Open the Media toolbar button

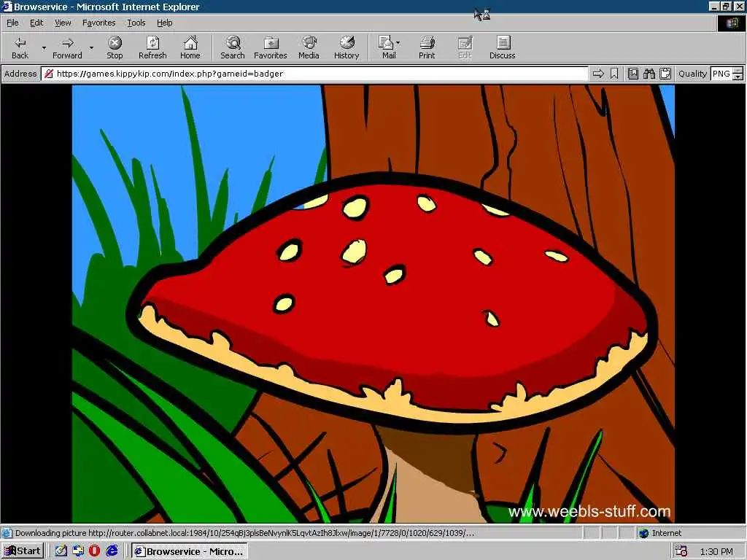(309, 47)
